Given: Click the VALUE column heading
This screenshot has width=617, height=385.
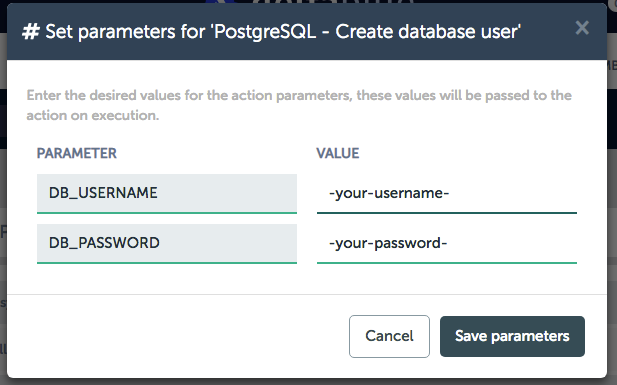Looking at the screenshot, I should [338, 153].
